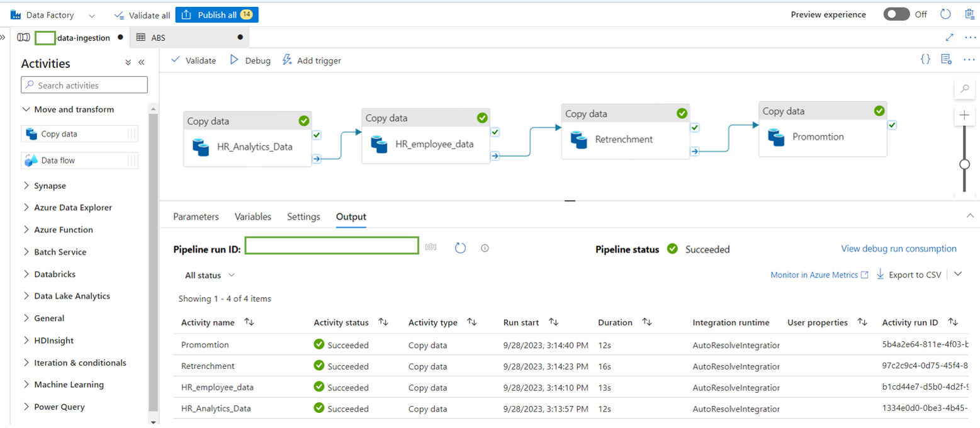This screenshot has height=428, width=980.
Task: Click success checkbox on Promomtion node
Action: 893,125
